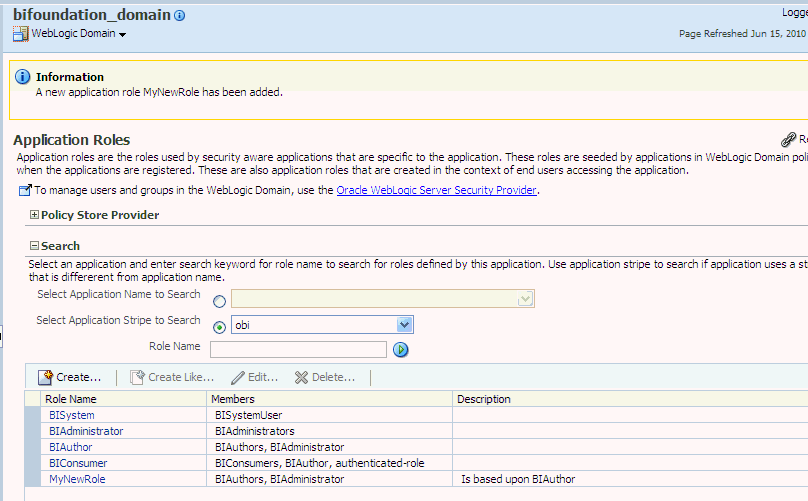Viewport: 808px width, 501px height.
Task: Select the Application Stripe search radio button
Action: [x=220, y=327]
